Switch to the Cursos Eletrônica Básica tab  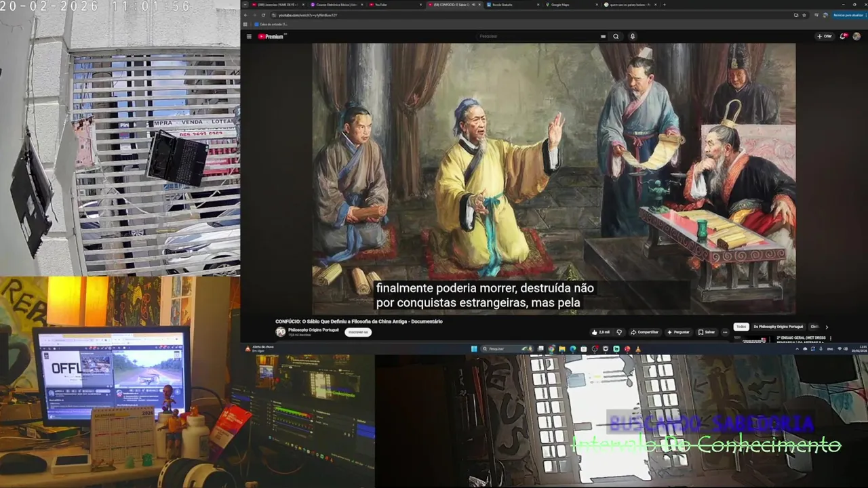(x=337, y=5)
